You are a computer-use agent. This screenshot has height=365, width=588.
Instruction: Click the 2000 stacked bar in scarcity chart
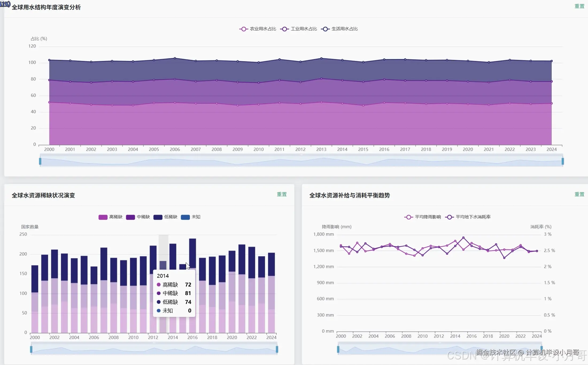coord(35,299)
